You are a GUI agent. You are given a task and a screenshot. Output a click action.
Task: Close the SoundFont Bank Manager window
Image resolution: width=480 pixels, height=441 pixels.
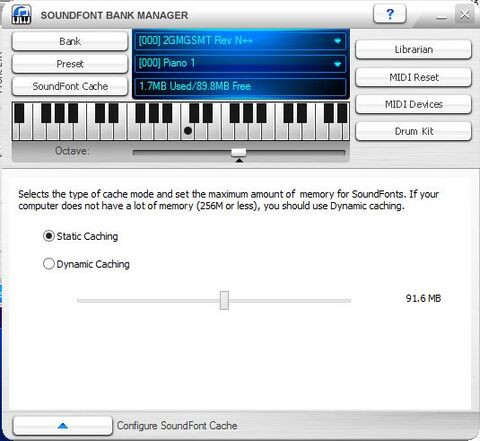(464, 15)
